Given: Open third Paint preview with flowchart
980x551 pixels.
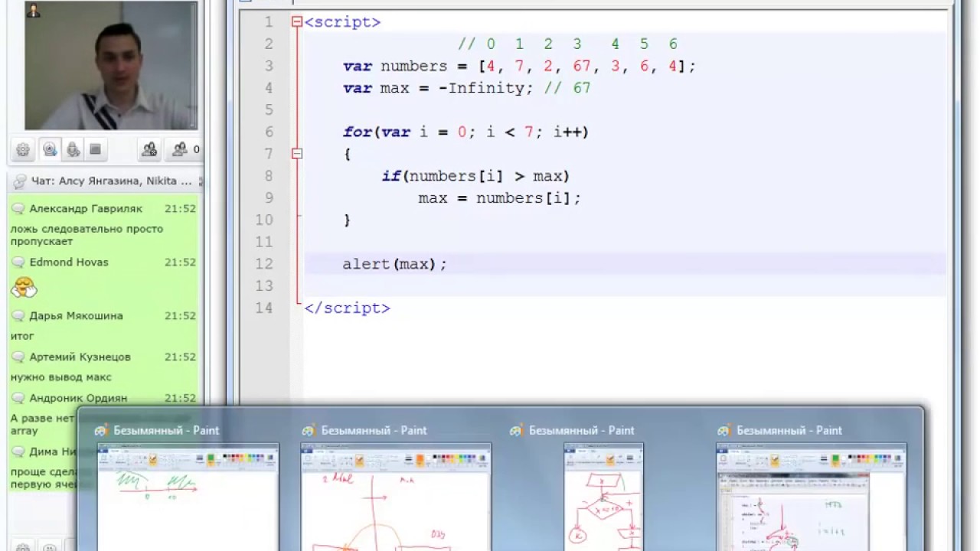Looking at the screenshot, I should 603,496.
